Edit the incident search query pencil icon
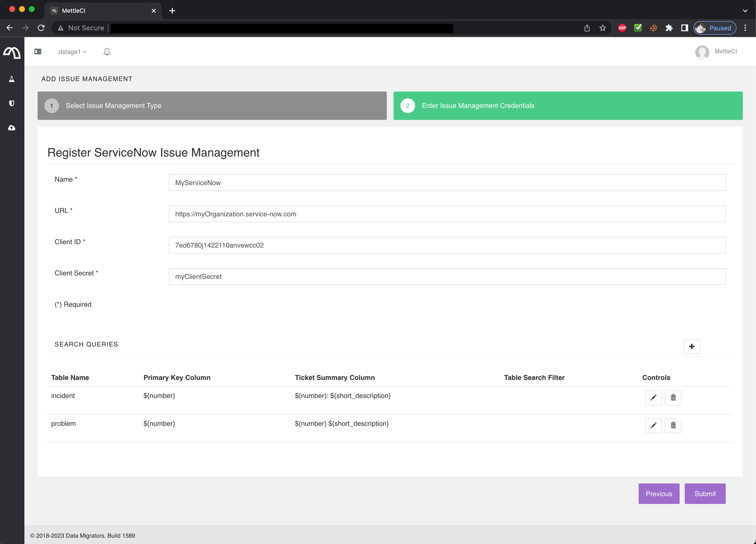 653,398
